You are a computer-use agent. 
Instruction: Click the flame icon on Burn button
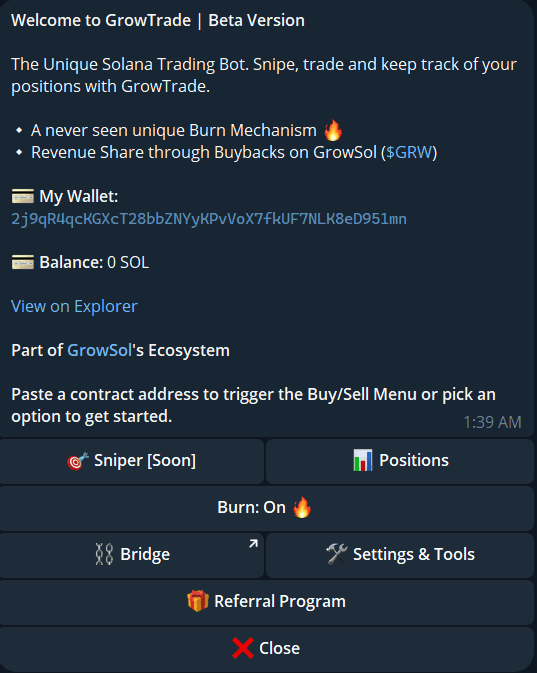(x=302, y=507)
